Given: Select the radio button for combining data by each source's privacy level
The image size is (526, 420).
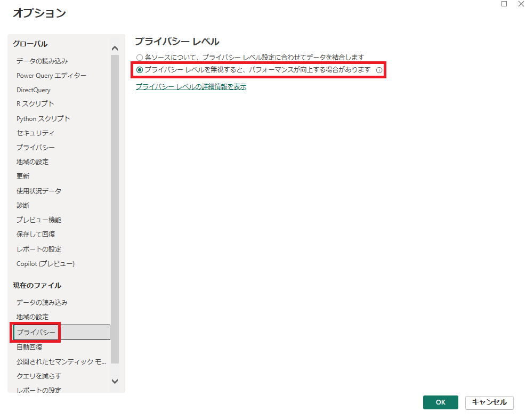Looking at the screenshot, I should click(140, 58).
